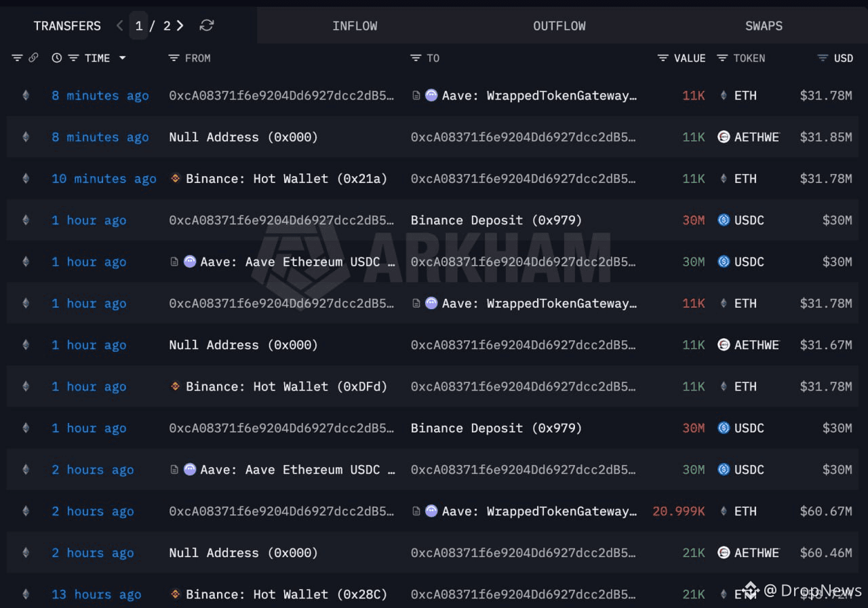Viewport: 868px width, 608px height.
Task: Click the Binance logo beside Hot Wallet (0x21a)
Action: coord(175,179)
